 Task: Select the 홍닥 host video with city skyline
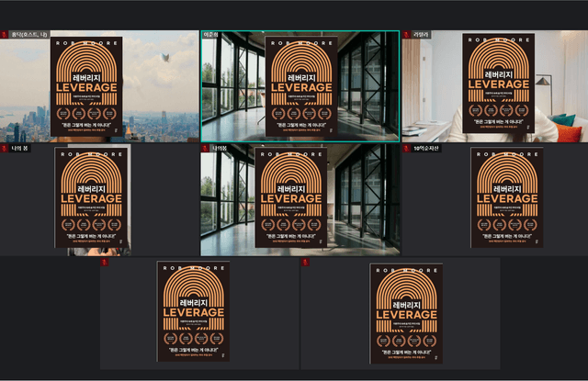pos(99,86)
